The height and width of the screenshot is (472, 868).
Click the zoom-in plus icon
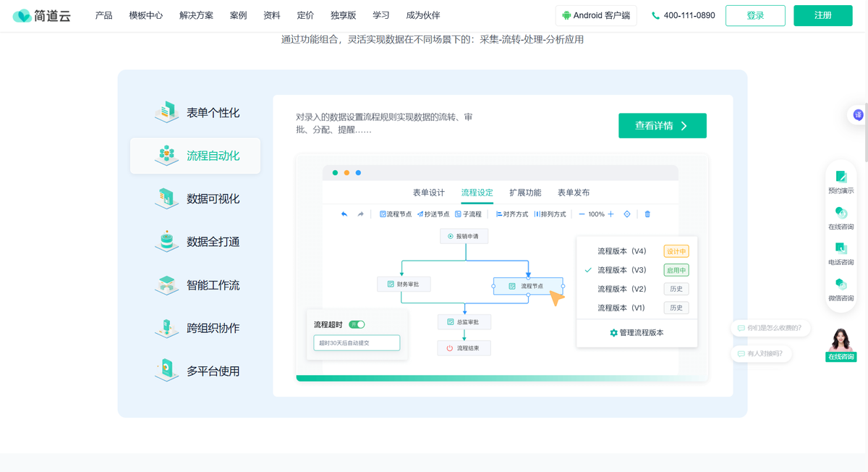click(x=610, y=214)
